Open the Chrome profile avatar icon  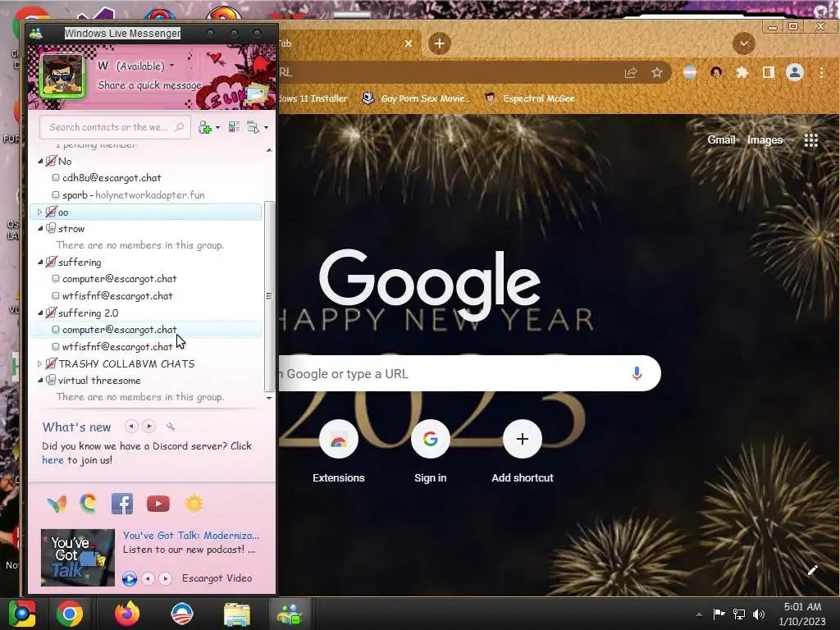coord(794,72)
